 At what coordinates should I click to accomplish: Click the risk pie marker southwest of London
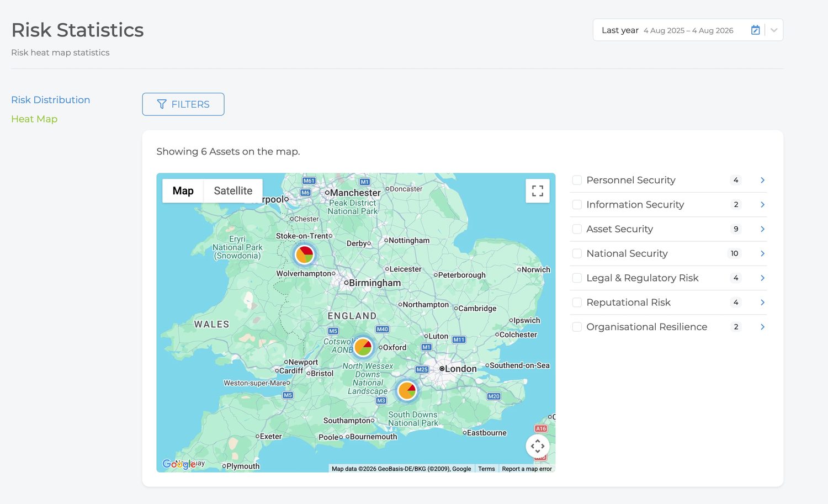coord(407,390)
